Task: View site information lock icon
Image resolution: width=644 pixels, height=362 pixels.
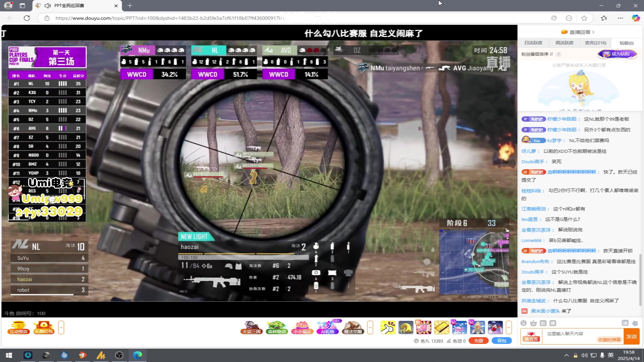Action: [47, 18]
